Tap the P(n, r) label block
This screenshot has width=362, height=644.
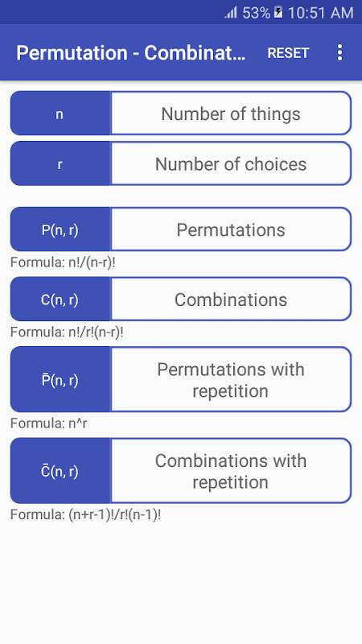click(x=60, y=229)
